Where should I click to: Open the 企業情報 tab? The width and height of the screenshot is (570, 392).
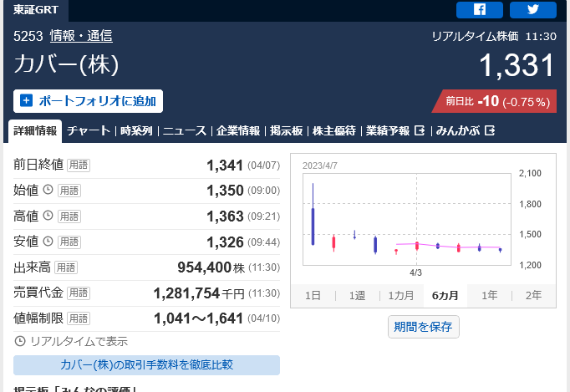(238, 130)
